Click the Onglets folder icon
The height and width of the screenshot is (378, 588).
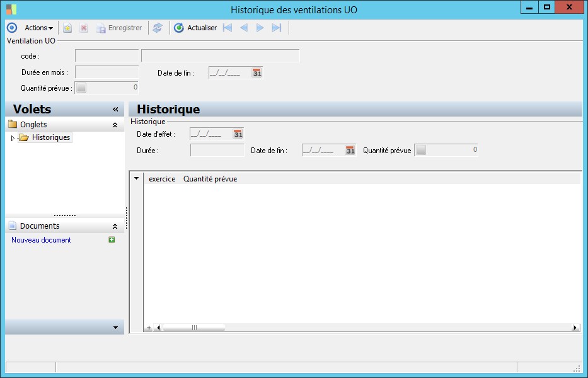(13, 124)
